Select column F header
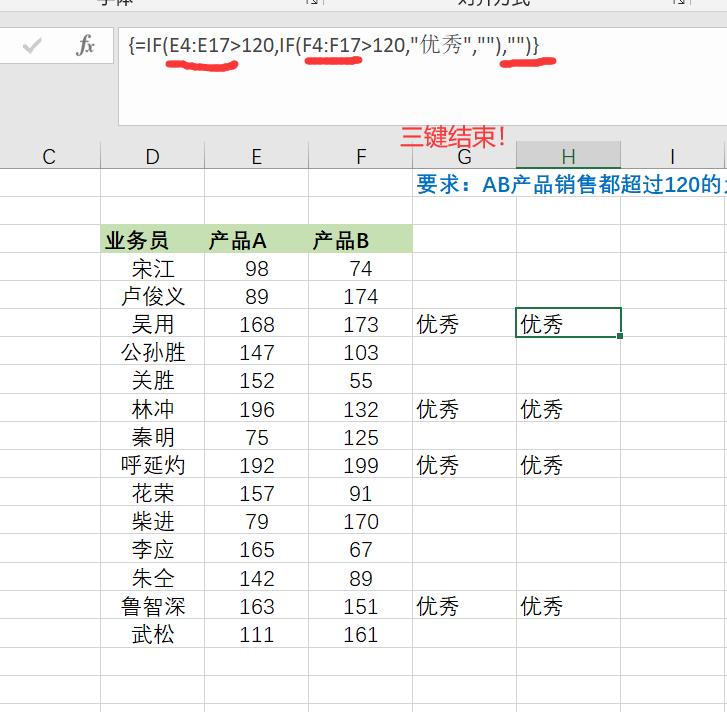 coord(361,157)
